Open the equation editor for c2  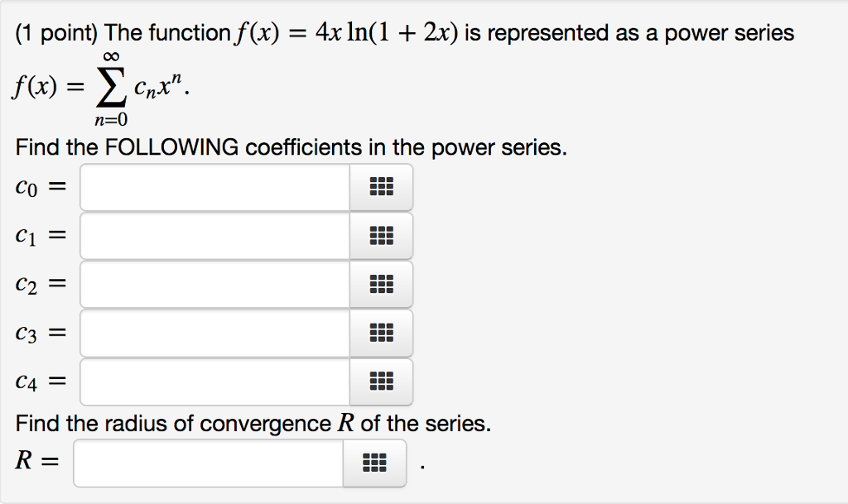point(380,284)
